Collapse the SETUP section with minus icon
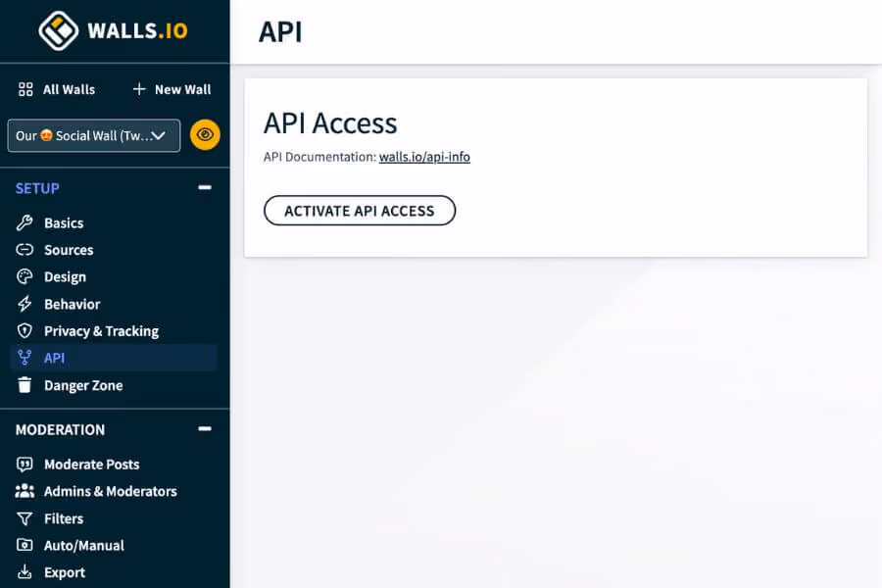882x588 pixels. (x=205, y=187)
